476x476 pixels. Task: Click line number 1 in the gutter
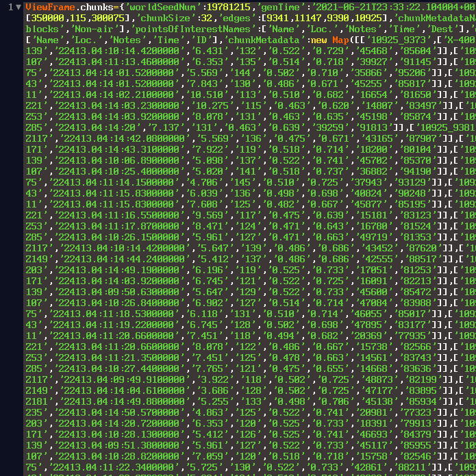pyautogui.click(x=11, y=7)
